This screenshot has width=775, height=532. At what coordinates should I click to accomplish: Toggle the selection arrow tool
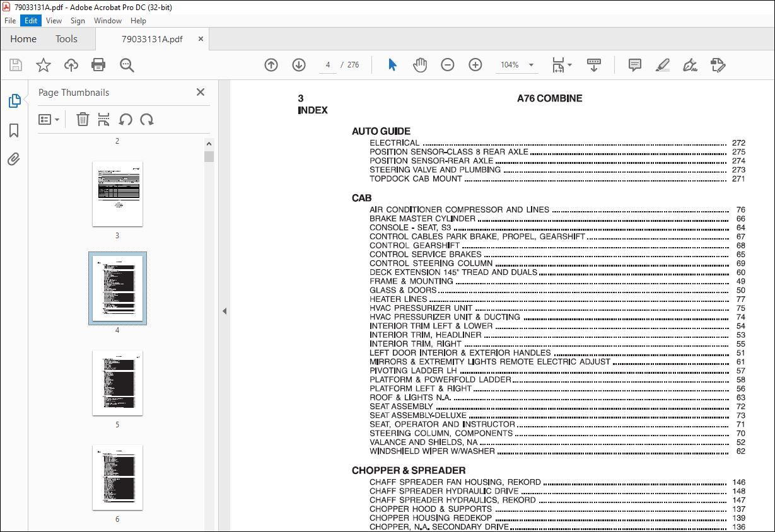(x=392, y=64)
